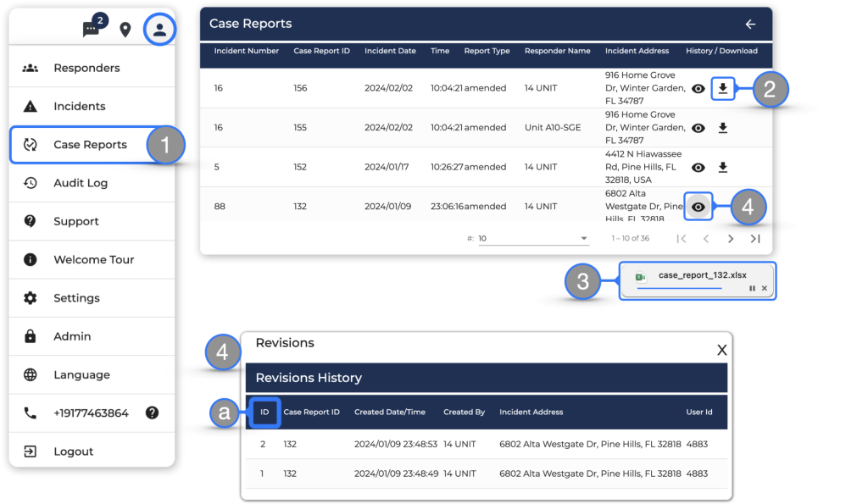Jump to the last page of case reports
This screenshot has height=504, width=868.
(x=755, y=238)
